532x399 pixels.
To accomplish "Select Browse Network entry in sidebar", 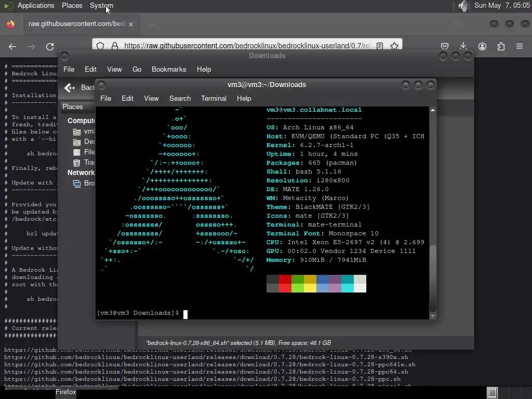I will tap(84, 183).
